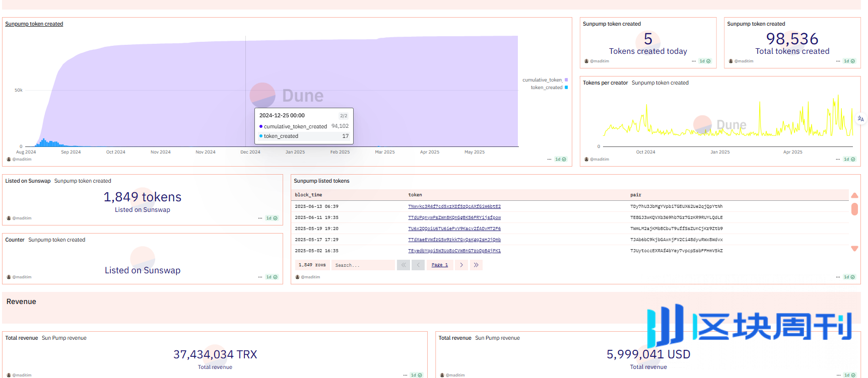Open token link starting with TNwykc3R4f7
868x378 pixels.
(454, 206)
